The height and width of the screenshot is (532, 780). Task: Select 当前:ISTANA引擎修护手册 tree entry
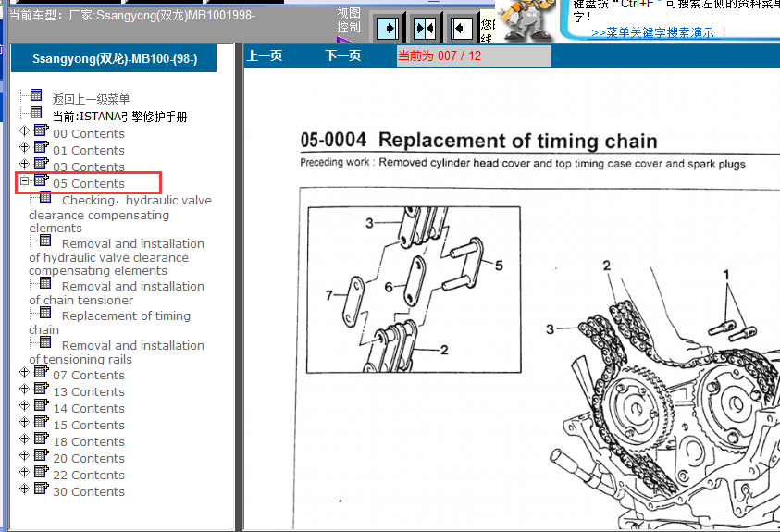point(120,117)
